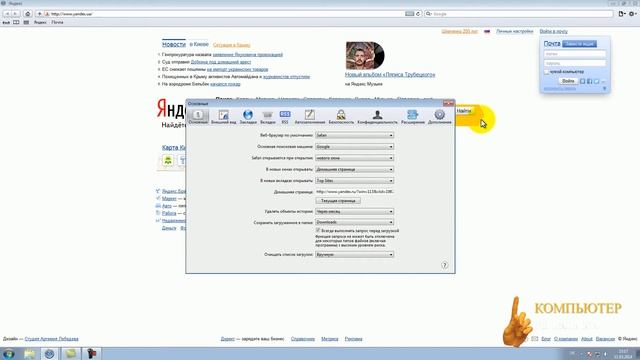Click 'Текущая страница' (current page) button
The height and width of the screenshot is (360, 640).
338,201
